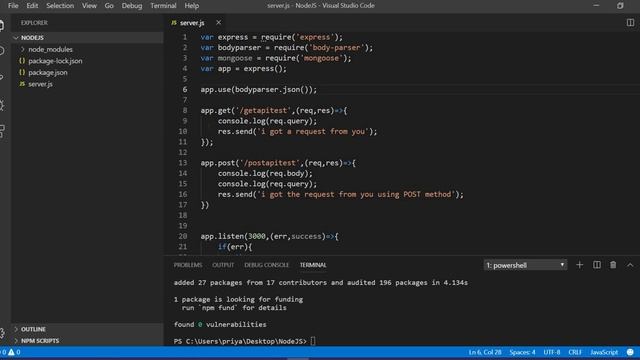This screenshot has width=640, height=360.
Task: Select the server.js editor tab
Action: [x=192, y=23]
